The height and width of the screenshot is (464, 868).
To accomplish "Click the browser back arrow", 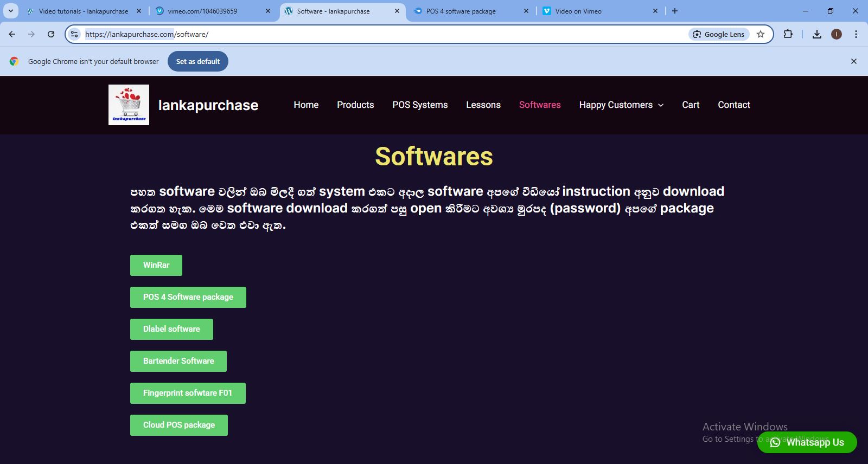I will point(12,34).
